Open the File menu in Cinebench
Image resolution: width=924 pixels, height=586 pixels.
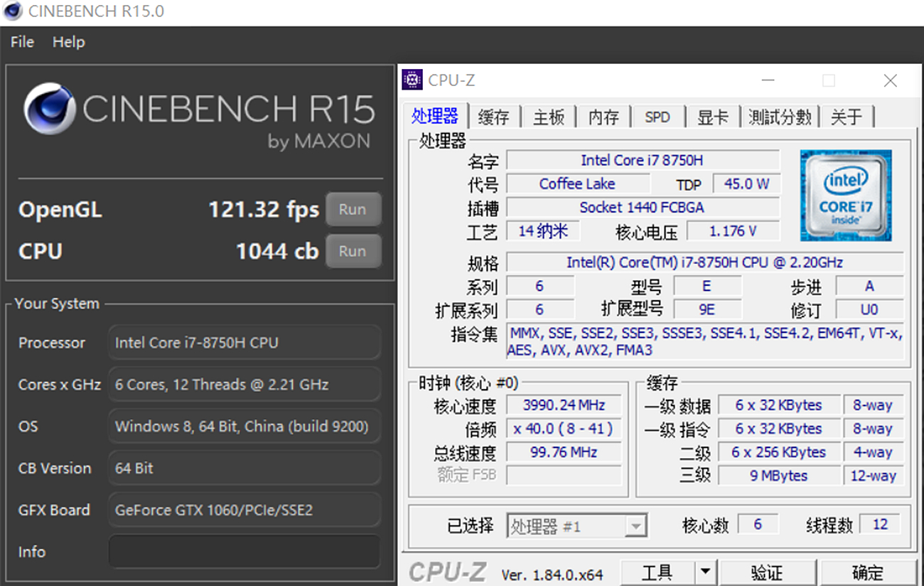22,43
